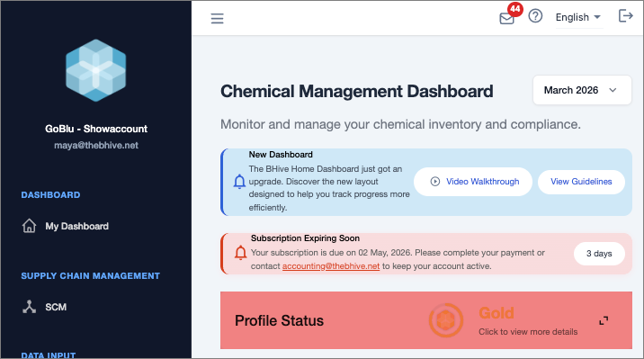
Task: Click the accounting@thebhive.net email link
Action: click(x=331, y=266)
